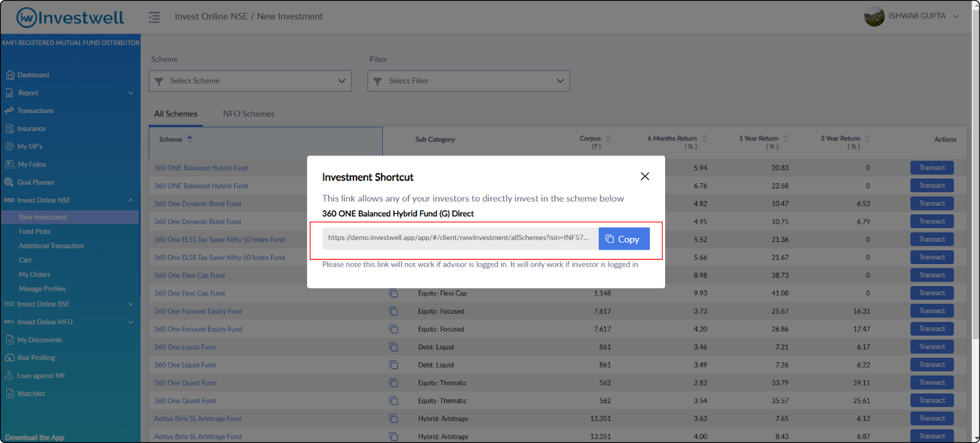The width and height of the screenshot is (980, 443).
Task: Click the Invest Online NSE breadcrumb text
Action: click(x=211, y=17)
